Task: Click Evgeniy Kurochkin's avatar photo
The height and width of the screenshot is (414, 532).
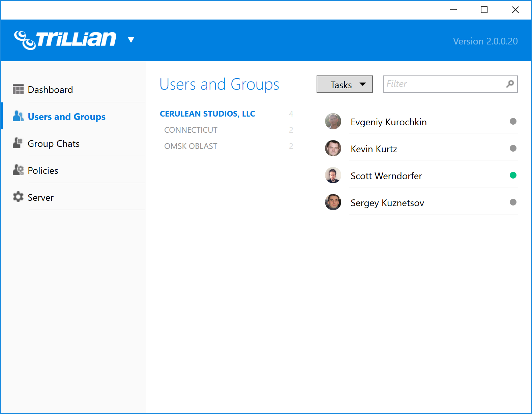Action: (x=333, y=122)
